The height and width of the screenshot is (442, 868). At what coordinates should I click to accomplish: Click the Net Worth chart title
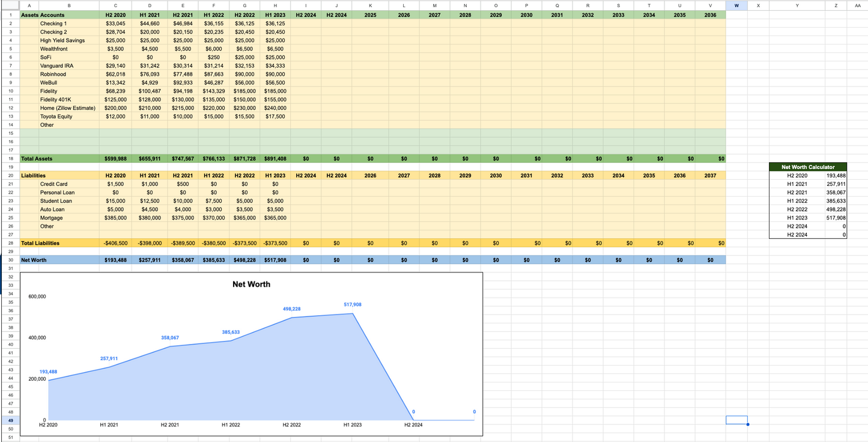pyautogui.click(x=251, y=284)
